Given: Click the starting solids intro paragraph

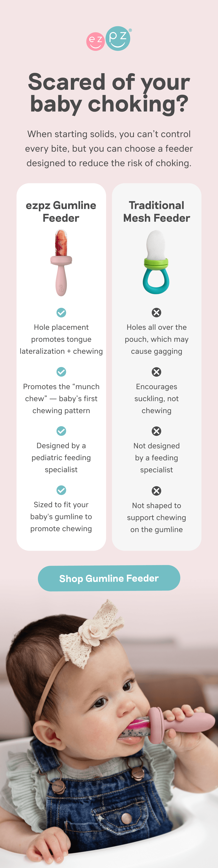Looking at the screenshot, I should click(x=109, y=148).
